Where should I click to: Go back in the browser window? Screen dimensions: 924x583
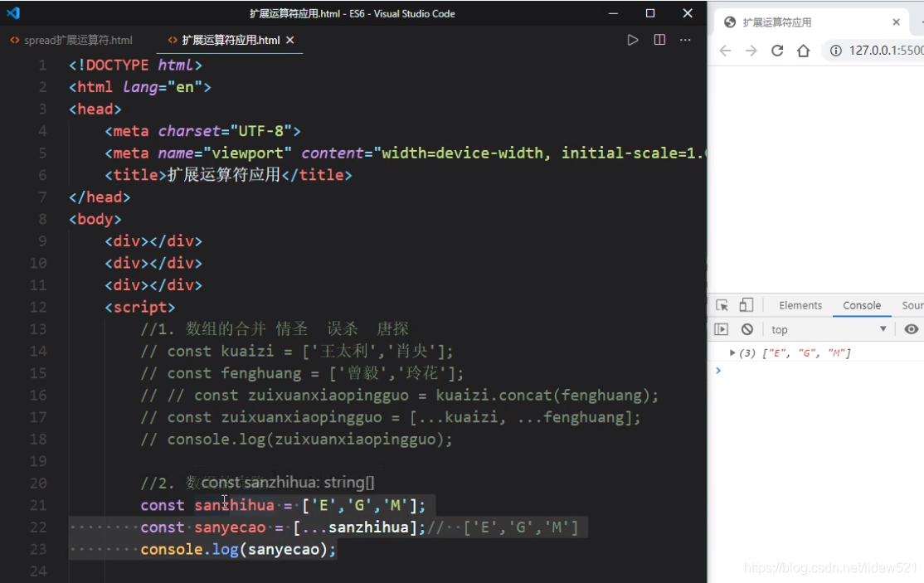click(726, 51)
